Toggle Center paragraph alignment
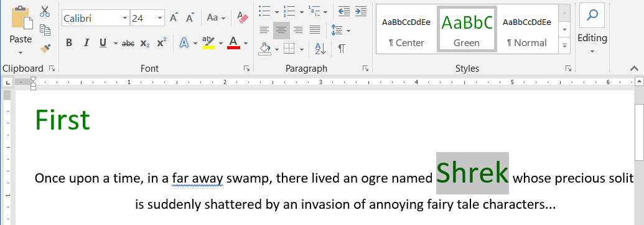This screenshot has height=225, width=644. point(281,30)
